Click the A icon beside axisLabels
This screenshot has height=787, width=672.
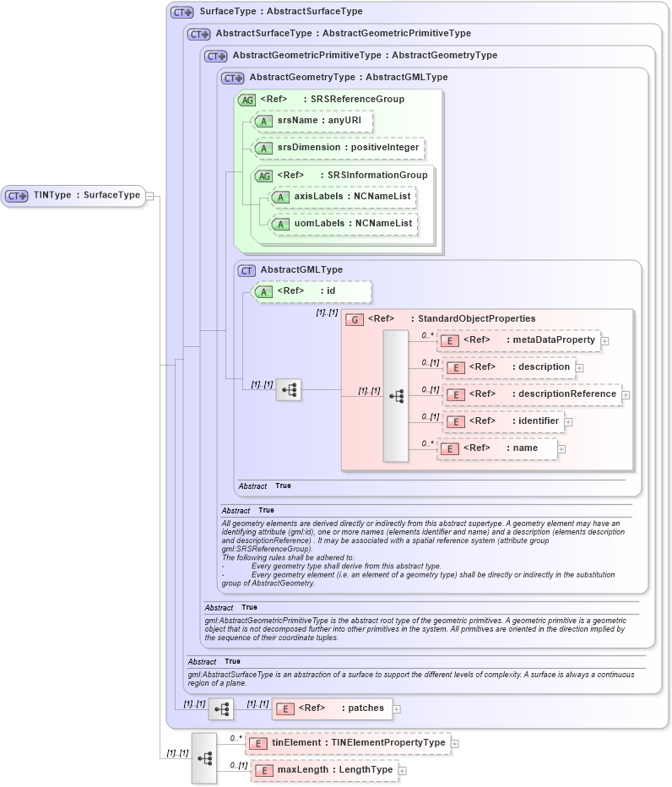280,198
